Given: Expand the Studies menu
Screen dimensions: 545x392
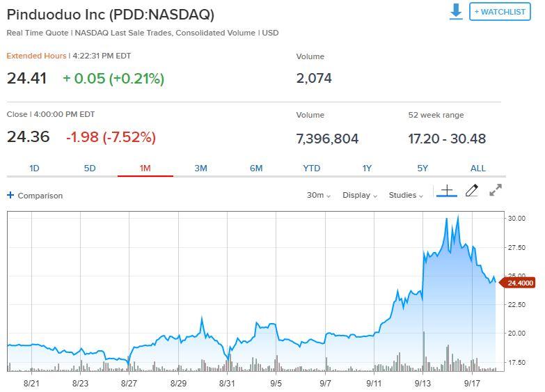Looking at the screenshot, I should 406,195.
